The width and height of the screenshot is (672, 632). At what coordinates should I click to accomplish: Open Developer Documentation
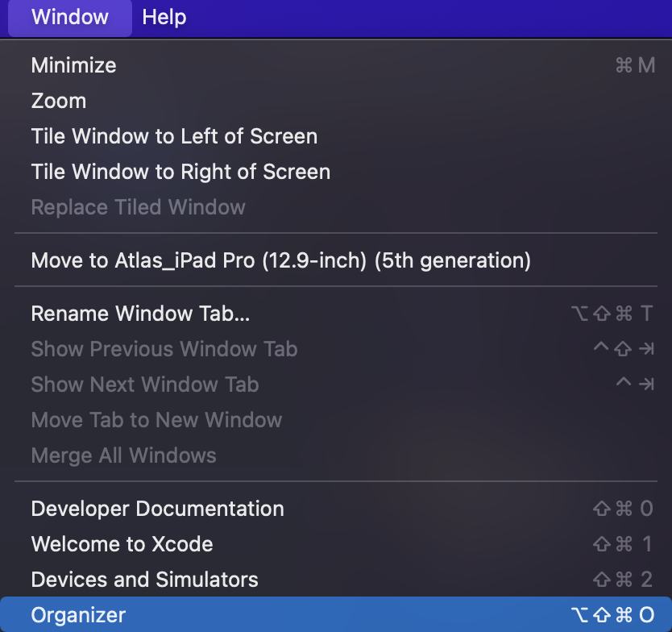(x=336, y=509)
